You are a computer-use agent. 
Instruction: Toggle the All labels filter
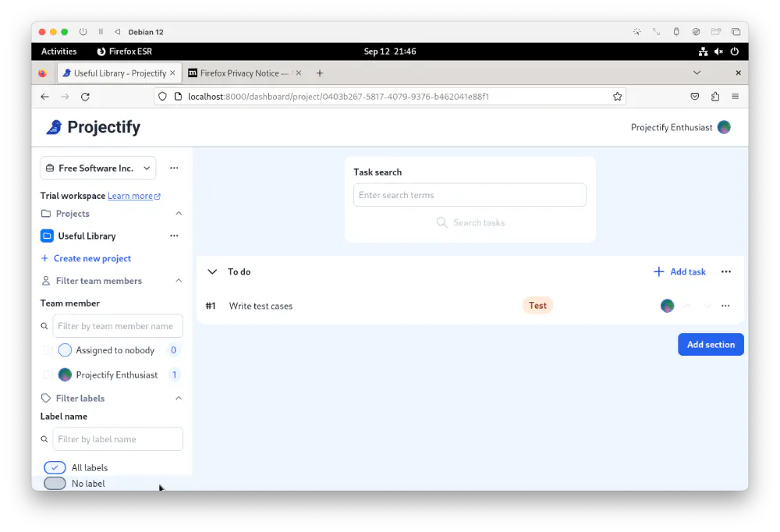click(x=55, y=467)
